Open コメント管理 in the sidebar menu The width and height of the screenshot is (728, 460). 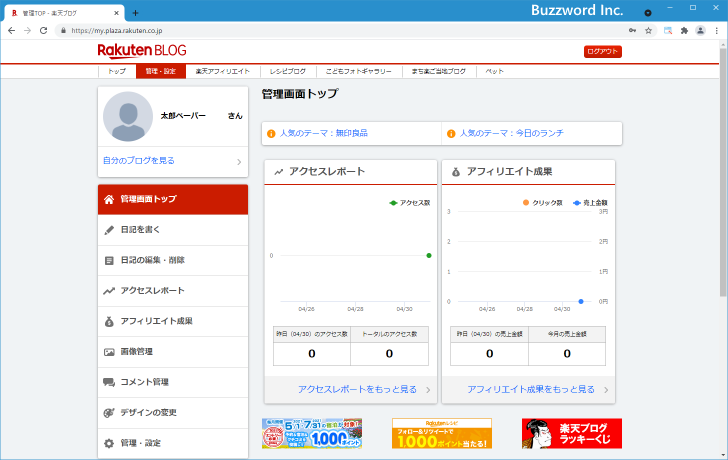(173, 382)
